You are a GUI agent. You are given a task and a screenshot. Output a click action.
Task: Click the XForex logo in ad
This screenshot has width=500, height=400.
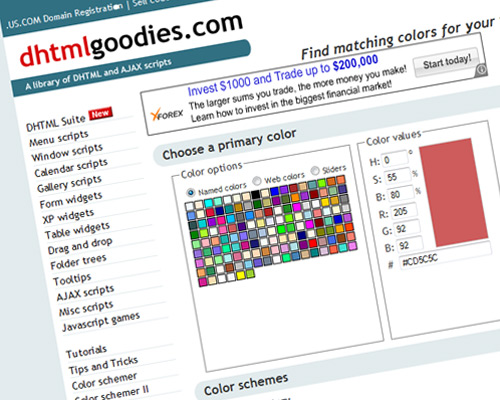167,115
